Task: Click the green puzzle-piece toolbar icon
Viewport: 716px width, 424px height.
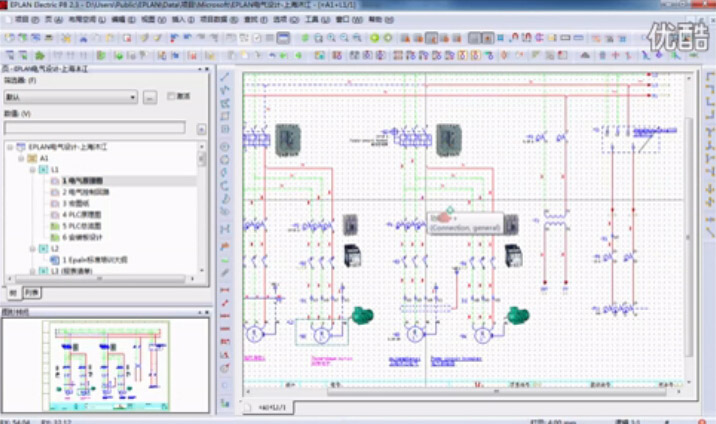Action: pyautogui.click(x=40, y=56)
